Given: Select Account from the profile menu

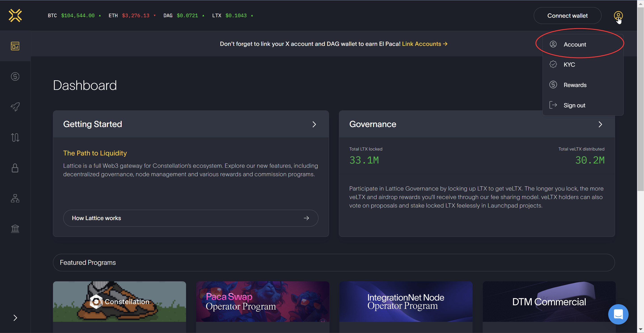Looking at the screenshot, I should 574,45.
